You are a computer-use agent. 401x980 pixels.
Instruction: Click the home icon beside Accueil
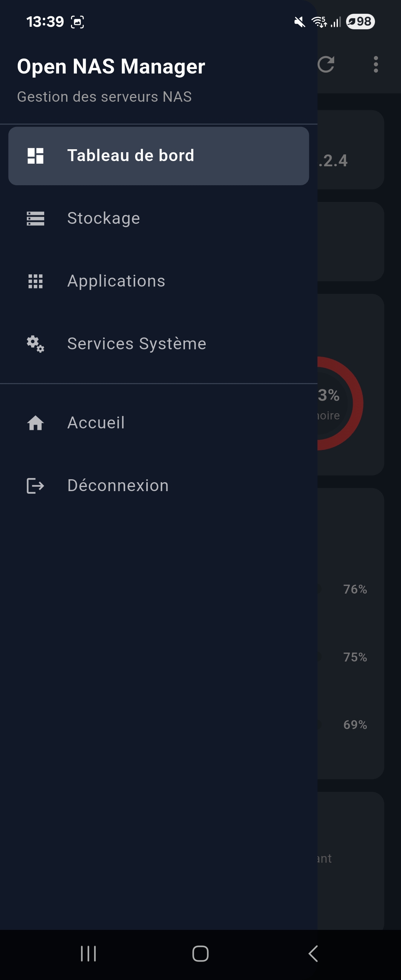pyautogui.click(x=35, y=423)
